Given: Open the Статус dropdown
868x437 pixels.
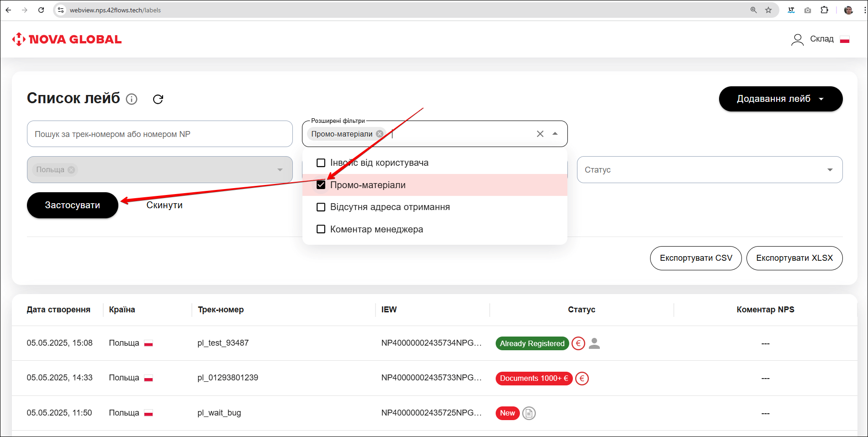Looking at the screenshot, I should [709, 170].
